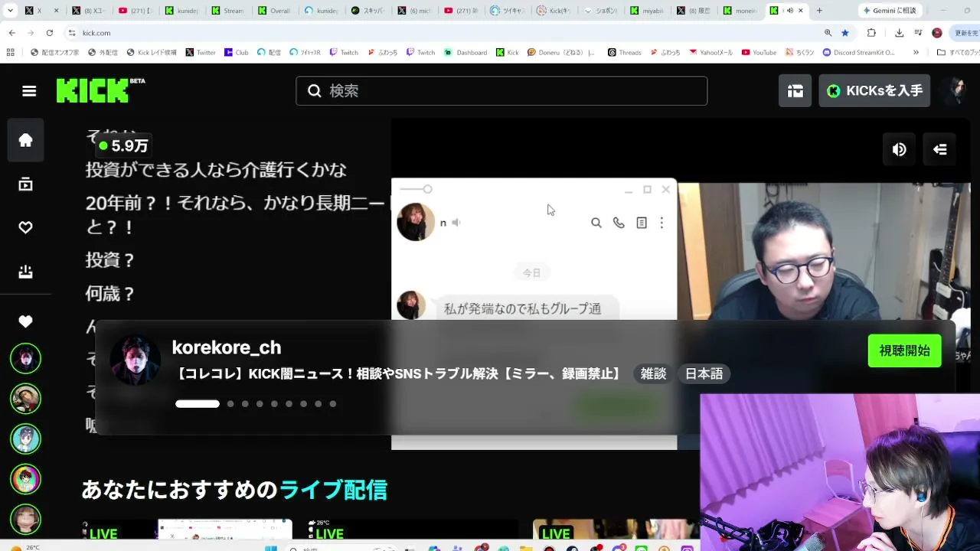Open the ライブ配信 heading link
980x551 pixels.
(x=333, y=490)
